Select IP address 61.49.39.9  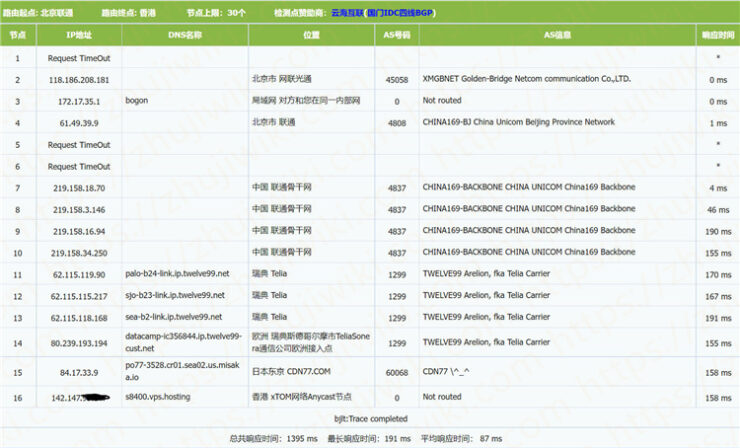[79, 123]
